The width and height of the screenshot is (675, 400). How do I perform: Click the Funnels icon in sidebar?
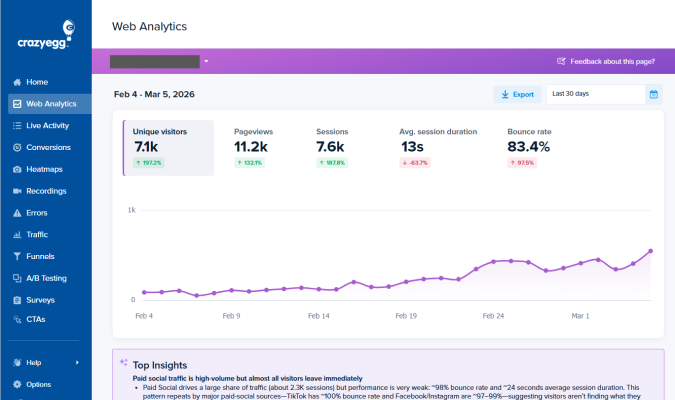(x=17, y=256)
